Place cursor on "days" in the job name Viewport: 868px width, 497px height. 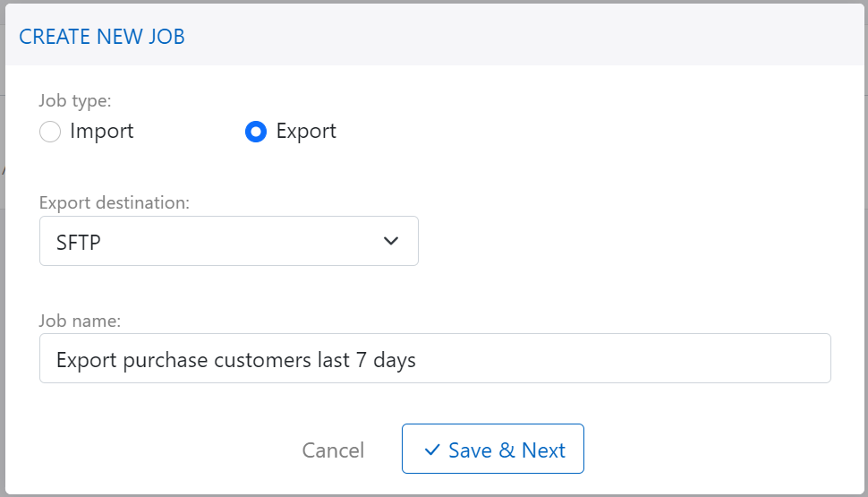pos(394,360)
